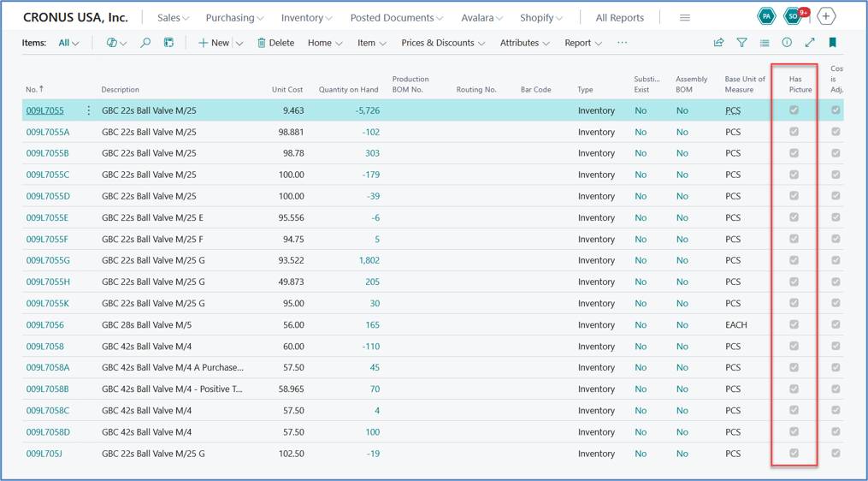Open the SO avatar with notifications badge
The width and height of the screenshot is (868, 481).
coord(795,16)
